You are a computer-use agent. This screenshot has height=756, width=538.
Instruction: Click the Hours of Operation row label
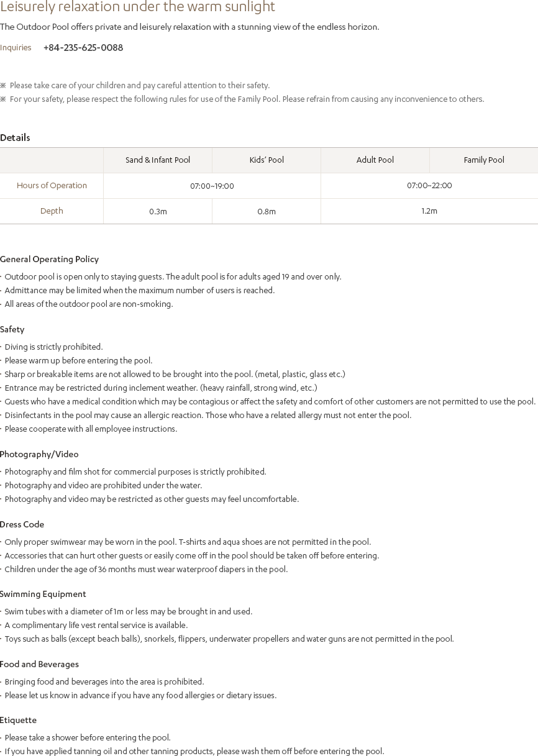click(52, 186)
